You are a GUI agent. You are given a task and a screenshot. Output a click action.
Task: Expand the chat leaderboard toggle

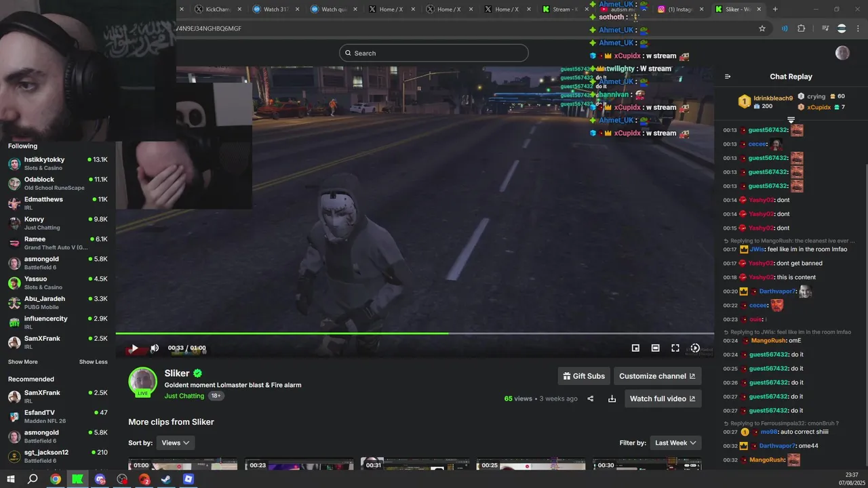point(791,120)
